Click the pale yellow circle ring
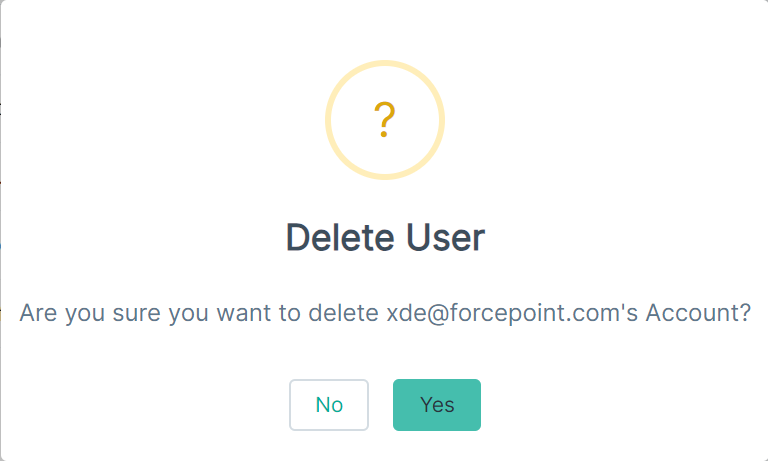This screenshot has height=461, width=768. [x=384, y=120]
